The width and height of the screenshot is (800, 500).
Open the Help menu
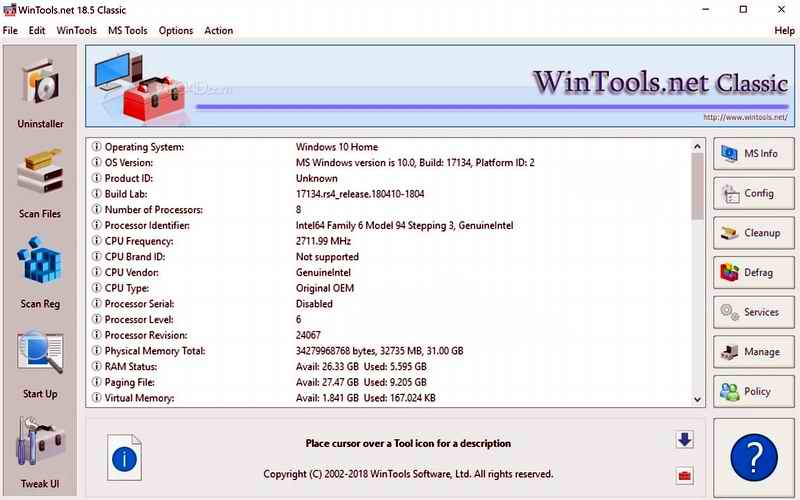[x=784, y=31]
